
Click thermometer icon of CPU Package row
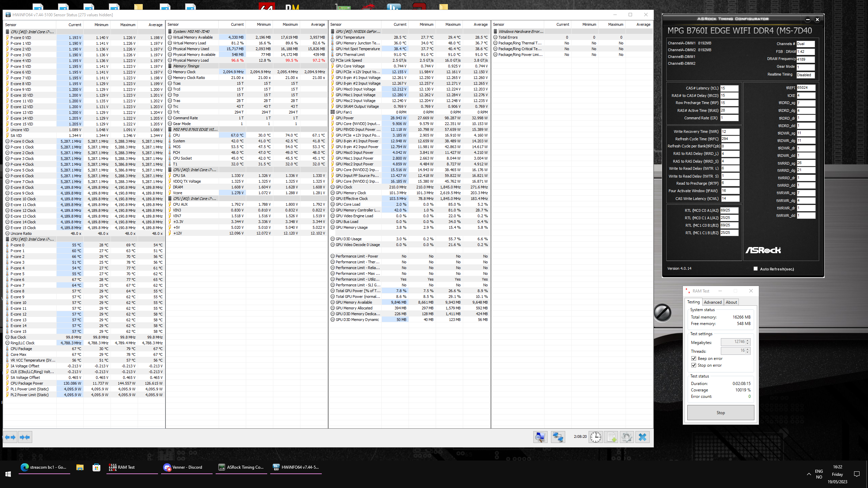click(x=7, y=349)
